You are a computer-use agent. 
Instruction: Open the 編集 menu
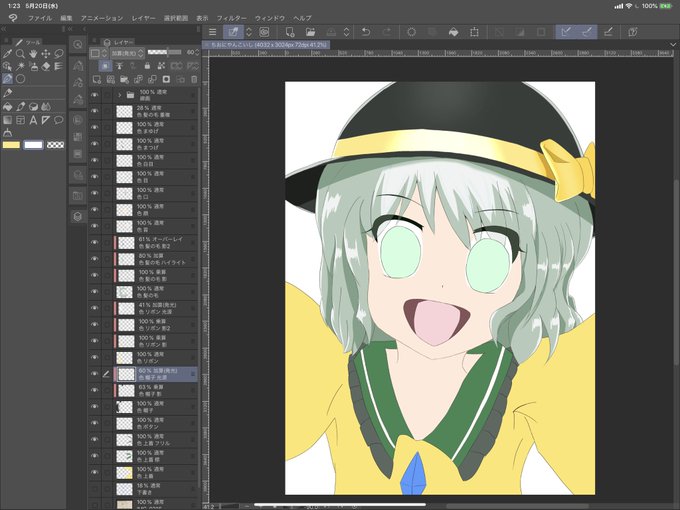(x=66, y=18)
